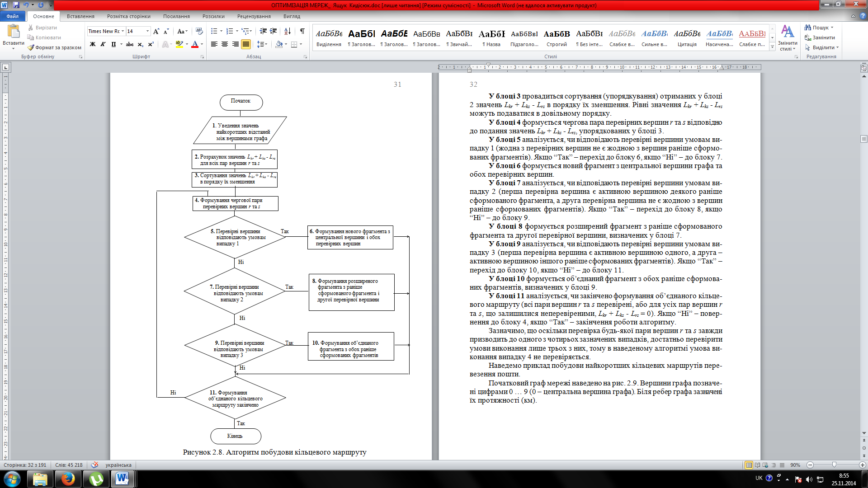868x488 pixels.
Task: Switch to print layout view in status bar
Action: pos(749,465)
